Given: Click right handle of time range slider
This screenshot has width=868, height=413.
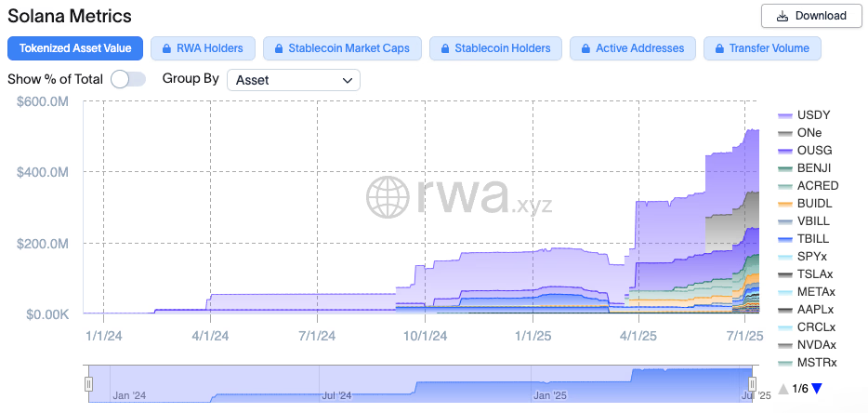Looking at the screenshot, I should coord(752,383).
